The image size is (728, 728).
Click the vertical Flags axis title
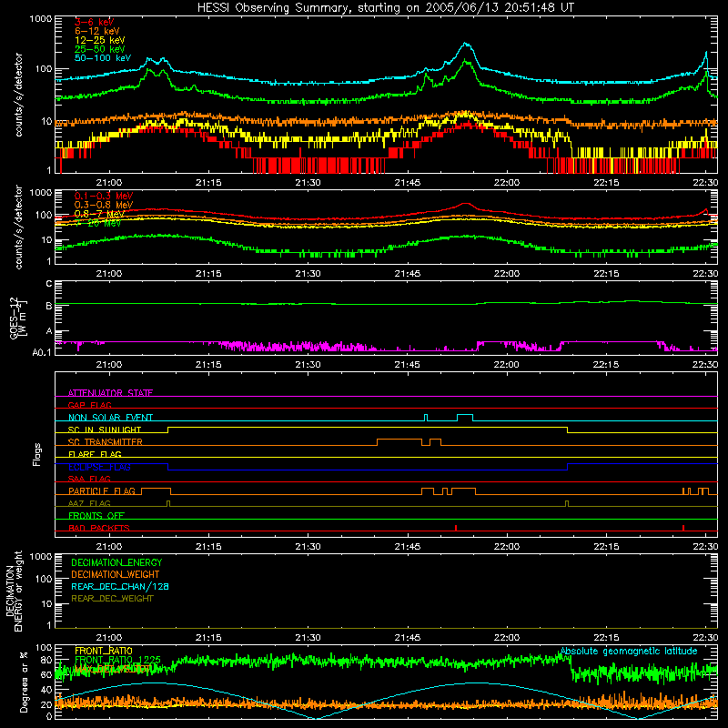tap(37, 454)
